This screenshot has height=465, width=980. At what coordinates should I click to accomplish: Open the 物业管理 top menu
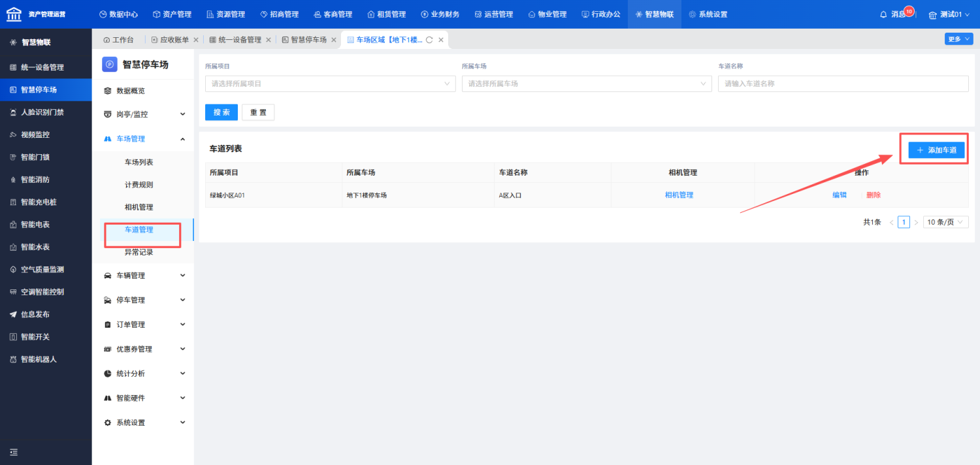[547, 14]
